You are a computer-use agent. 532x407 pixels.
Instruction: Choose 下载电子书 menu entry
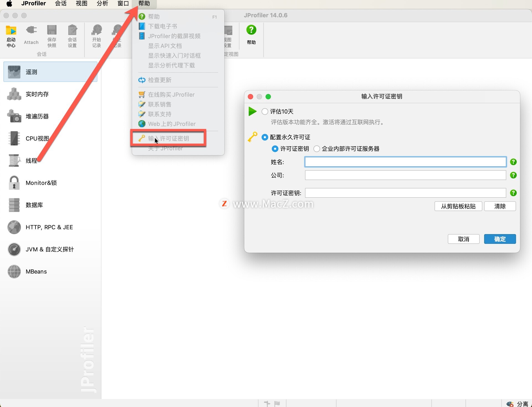click(x=178, y=26)
